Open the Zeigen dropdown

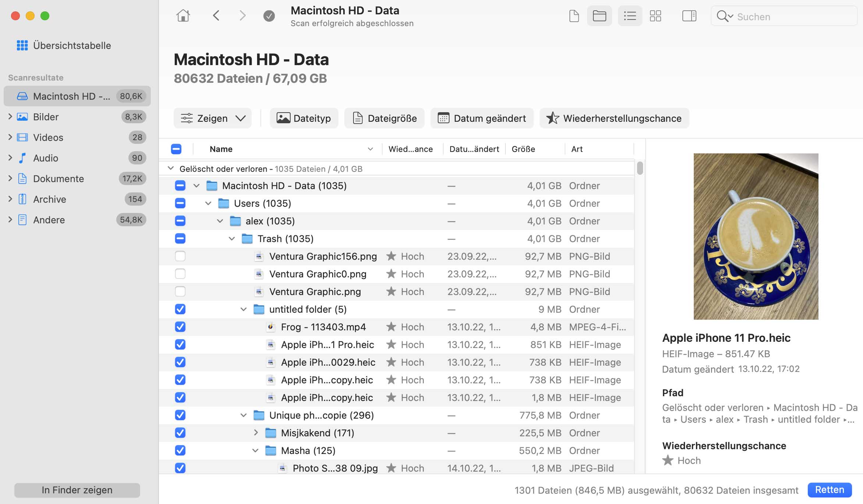coord(213,118)
